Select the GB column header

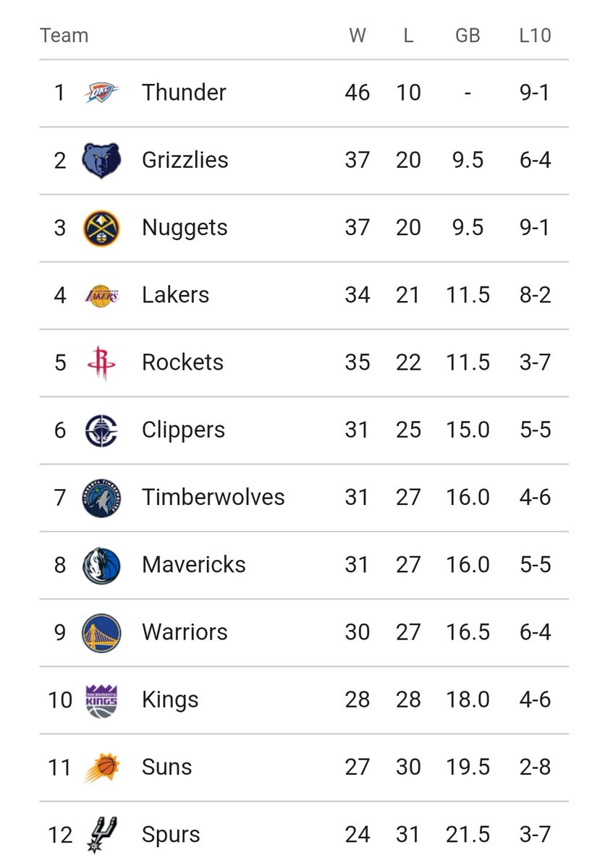pos(468,35)
